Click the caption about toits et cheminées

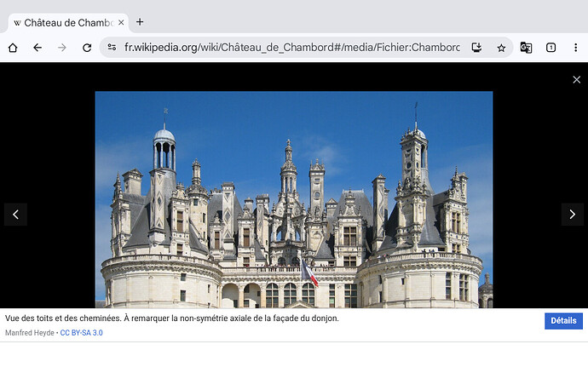[172, 318]
